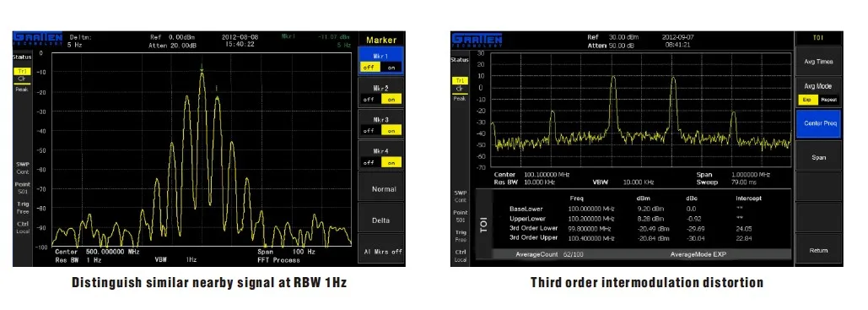This screenshot has height=310, width=868.
Task: Turn the third marker on
Action: pyautogui.click(x=391, y=131)
